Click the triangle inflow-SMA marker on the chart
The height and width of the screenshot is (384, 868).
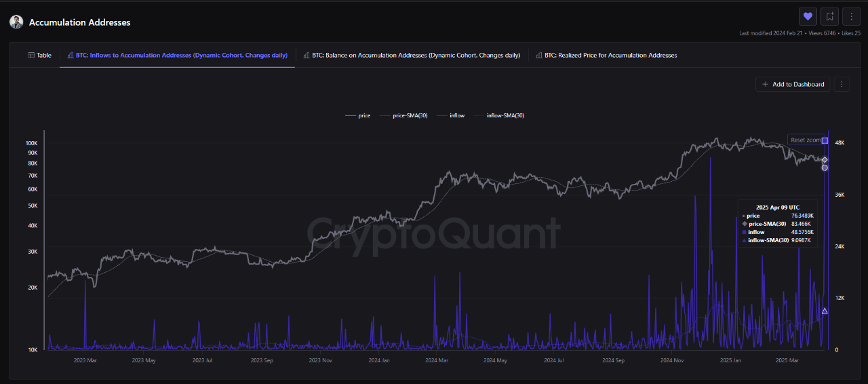point(825,311)
